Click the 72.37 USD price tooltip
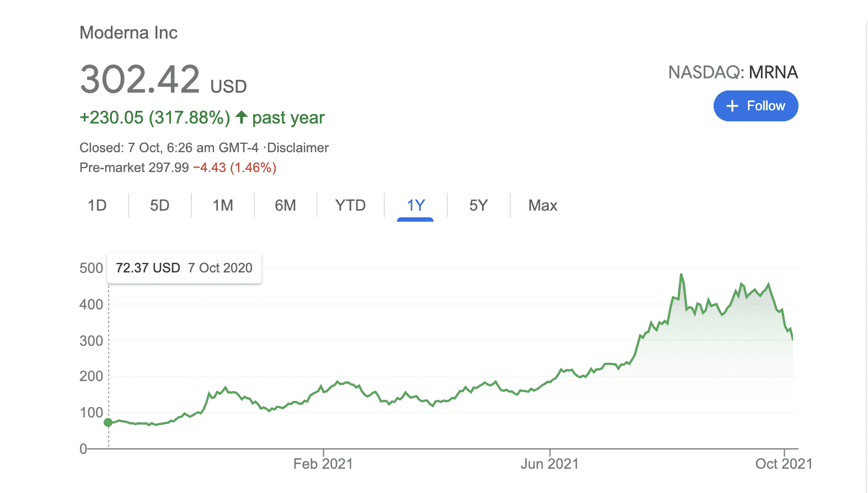Viewport: 868px width, 493px height. [x=184, y=268]
